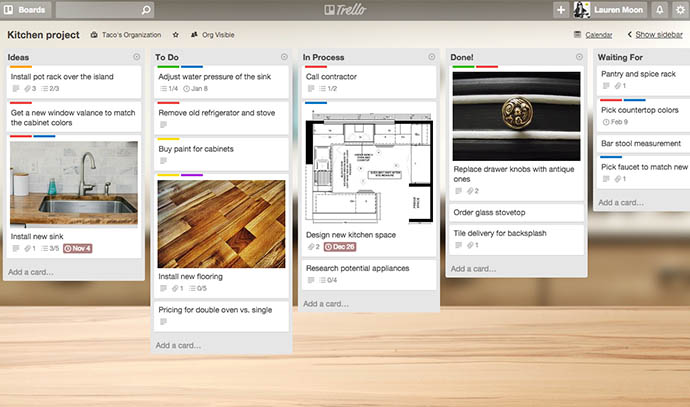Click the plus create button
The height and width of the screenshot is (407, 690).
[x=561, y=10]
